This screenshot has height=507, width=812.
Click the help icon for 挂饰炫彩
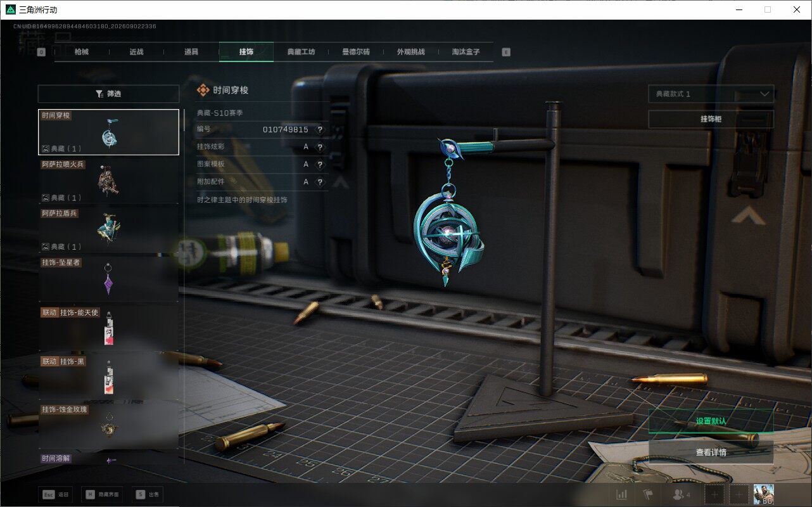(320, 147)
